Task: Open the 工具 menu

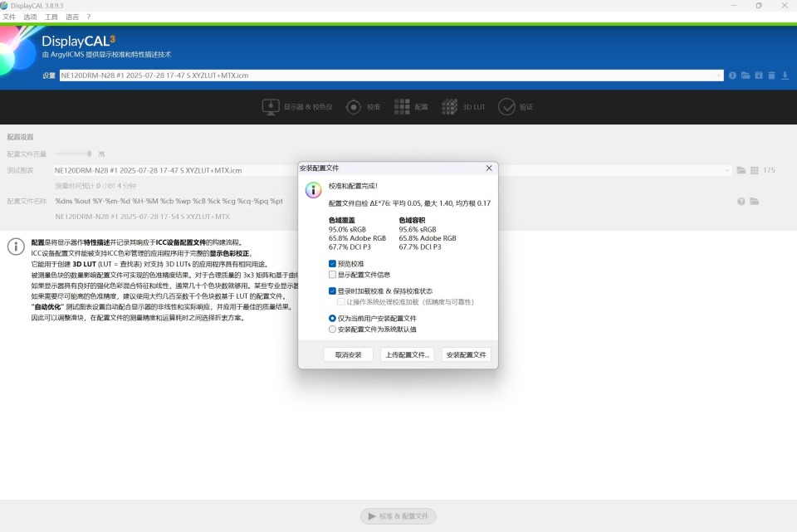Action: point(51,17)
